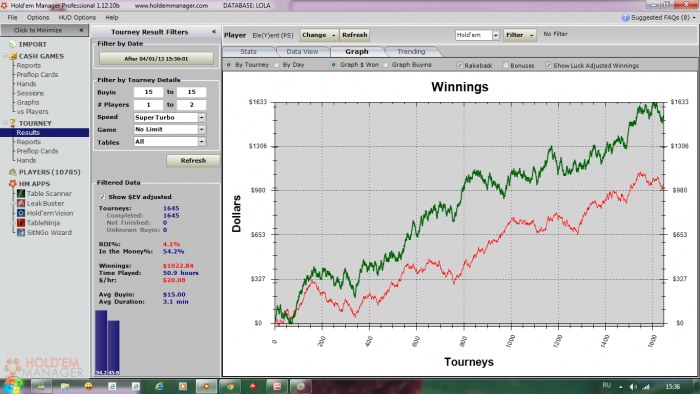Click the Suggested FAQs help icon
The image size is (700, 394).
(625, 17)
